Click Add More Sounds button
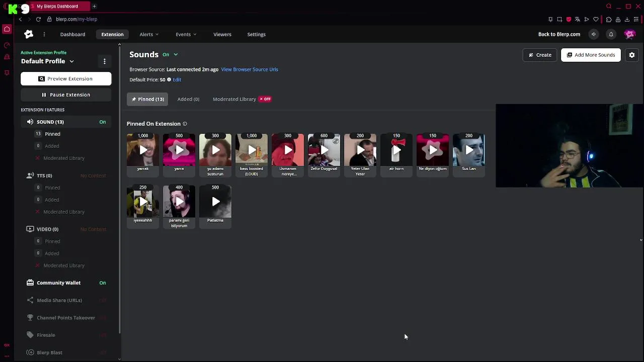 591,55
